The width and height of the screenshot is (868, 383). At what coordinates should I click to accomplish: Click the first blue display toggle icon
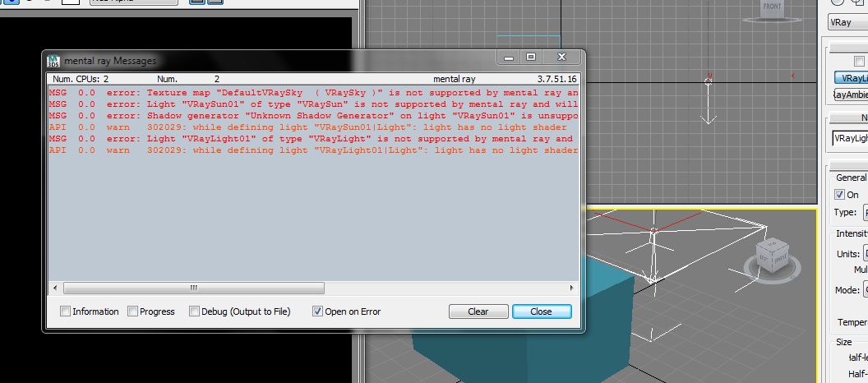[x=196, y=1]
